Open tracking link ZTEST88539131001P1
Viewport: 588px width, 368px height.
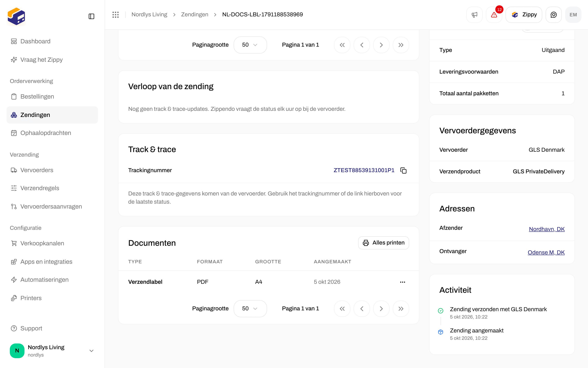coord(364,170)
